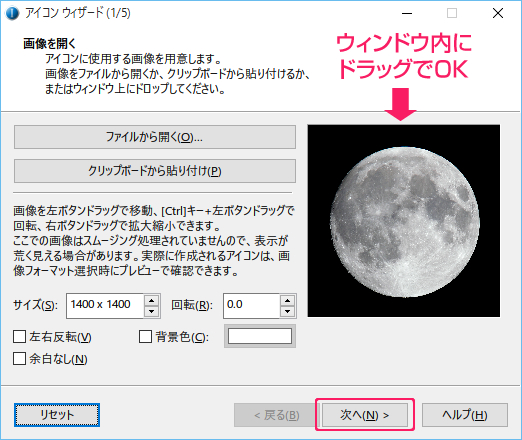The height and width of the screenshot is (440, 522).
Task: Enable the 背景色 checkbox
Action: pos(145,337)
